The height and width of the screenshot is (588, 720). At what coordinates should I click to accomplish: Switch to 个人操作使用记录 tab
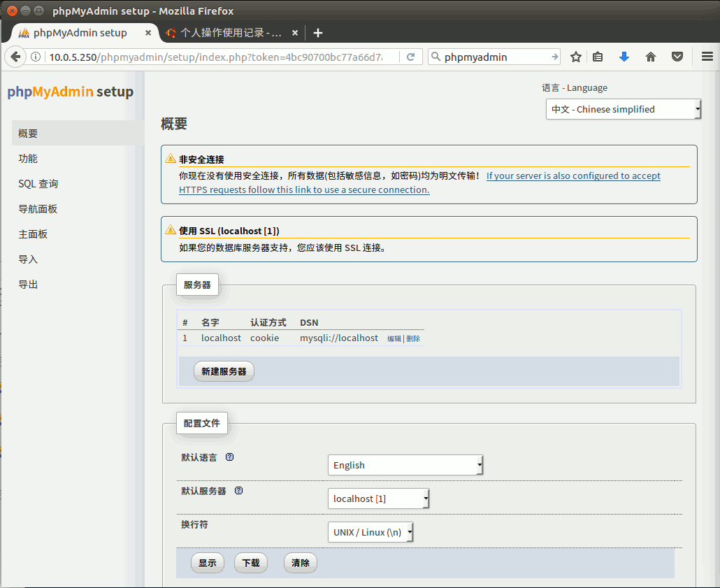[232, 33]
